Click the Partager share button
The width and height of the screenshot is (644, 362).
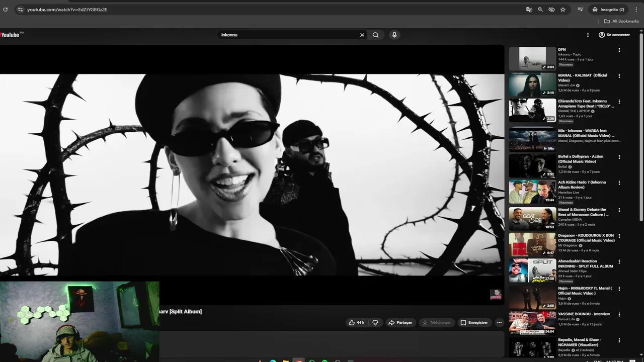tap(400, 322)
